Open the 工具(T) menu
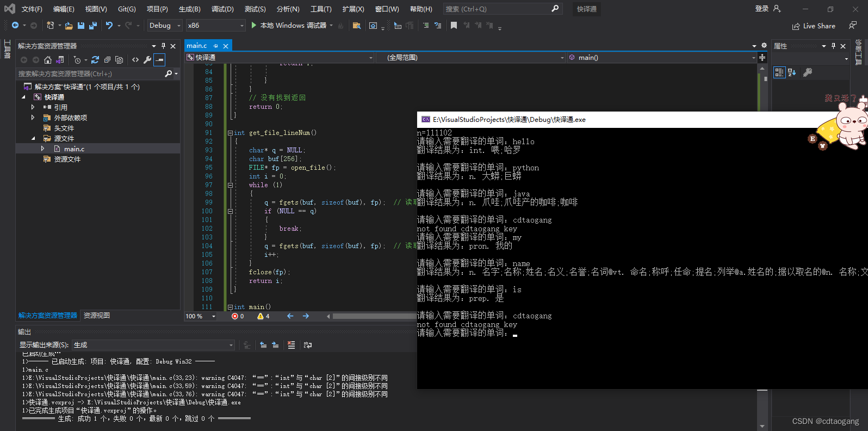The width and height of the screenshot is (868, 431). point(321,9)
